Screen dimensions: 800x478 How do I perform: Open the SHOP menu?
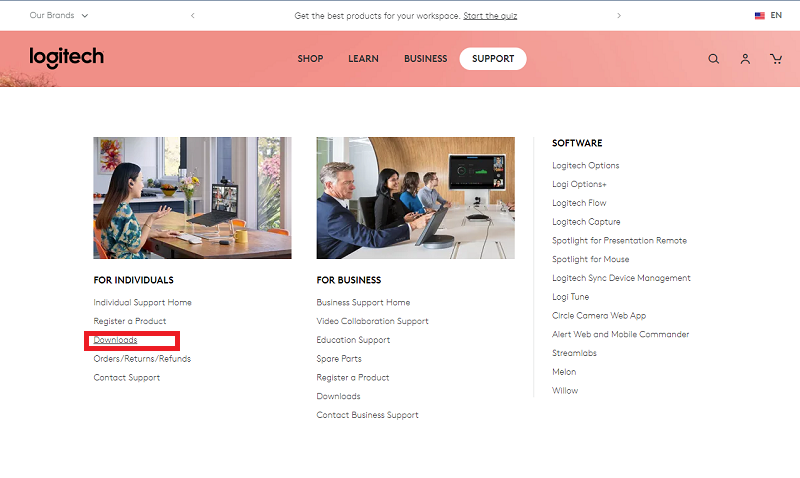pyautogui.click(x=310, y=59)
